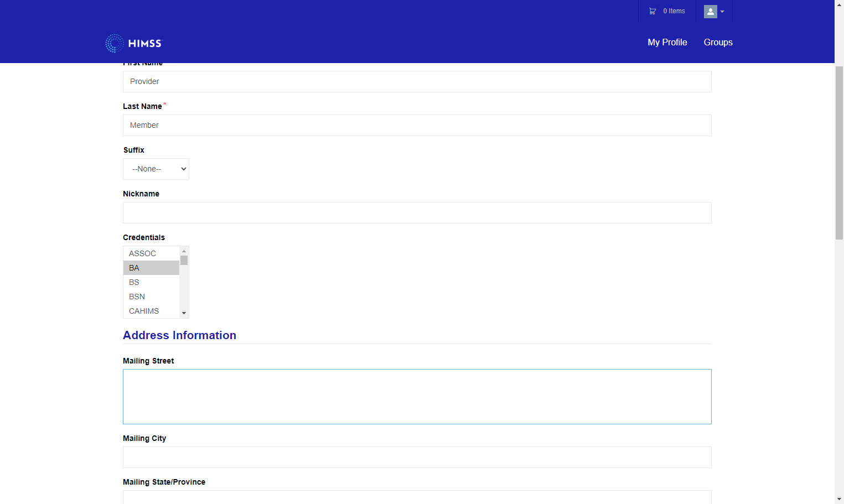This screenshot has height=504, width=844.
Task: Open the Groups menu item
Action: tap(718, 43)
